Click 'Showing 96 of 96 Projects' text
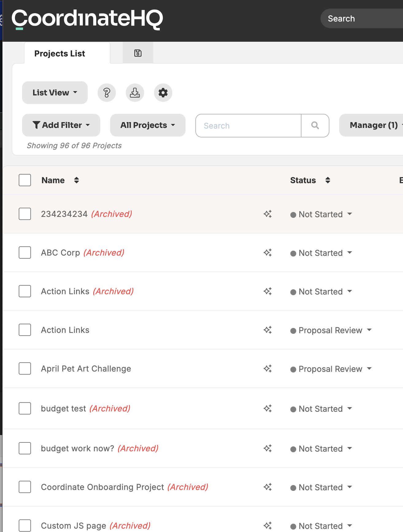The width and height of the screenshot is (403, 532). (x=74, y=145)
